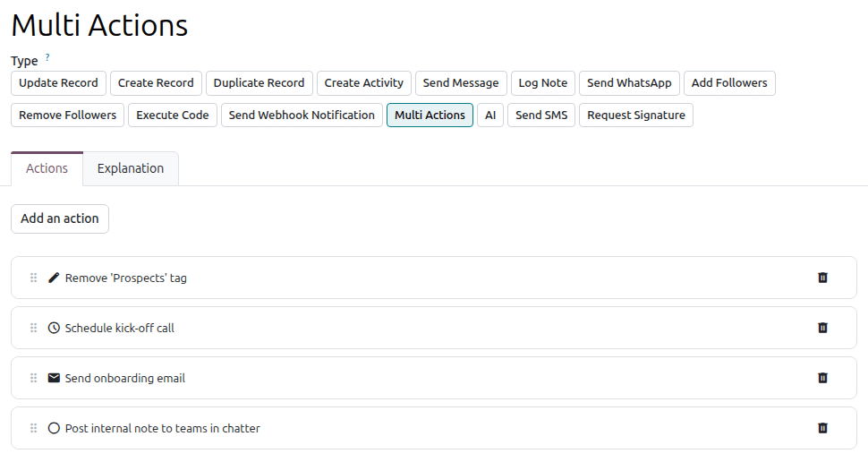Open the Schedule kick-off call action
This screenshot has height=462, width=868.
434,328
